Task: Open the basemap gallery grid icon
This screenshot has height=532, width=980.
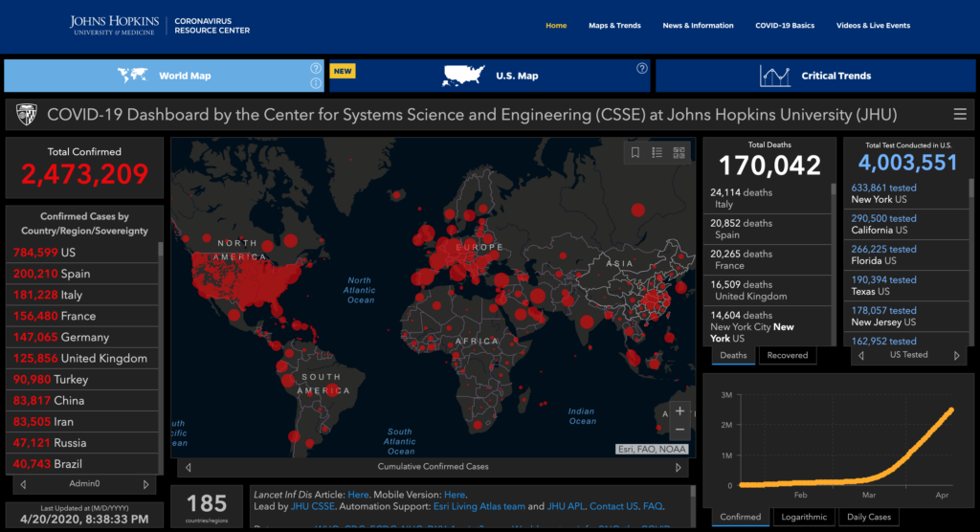Action: pos(679,152)
